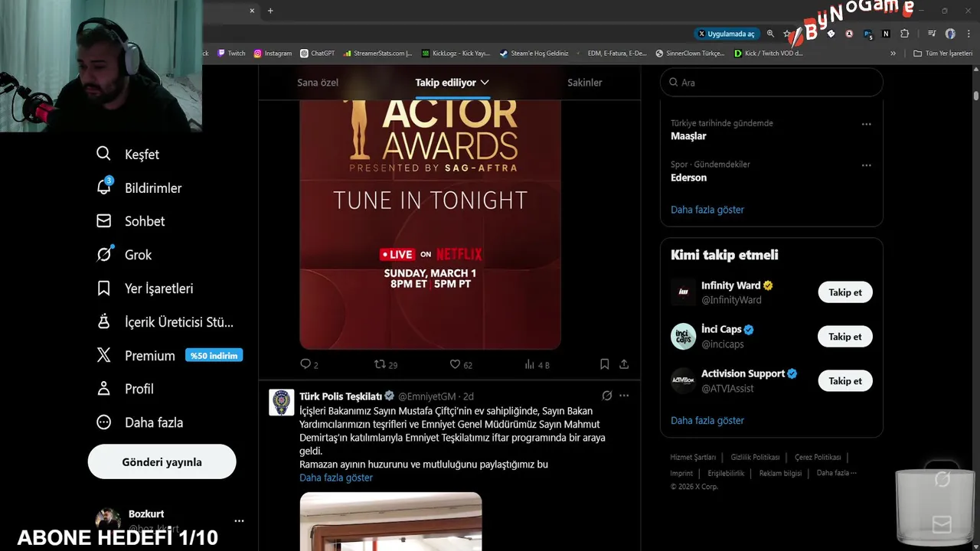
Task: View analytics of Actor Awards post
Action: [x=530, y=364]
